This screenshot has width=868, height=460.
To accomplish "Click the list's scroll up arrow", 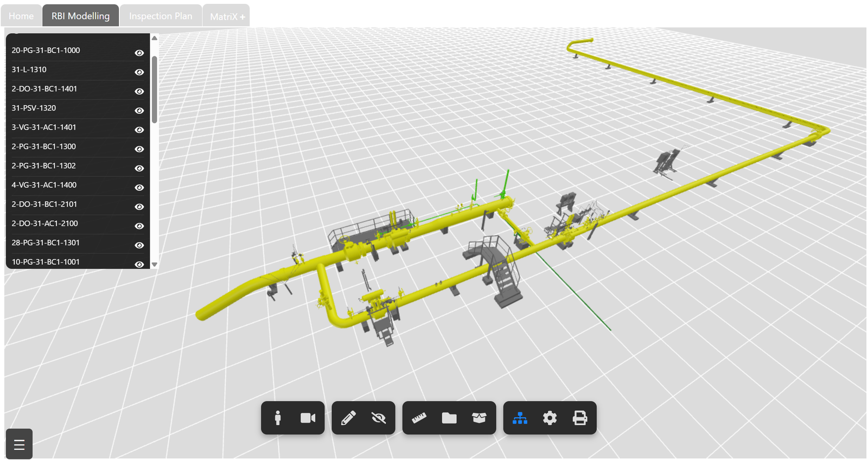I will click(155, 38).
